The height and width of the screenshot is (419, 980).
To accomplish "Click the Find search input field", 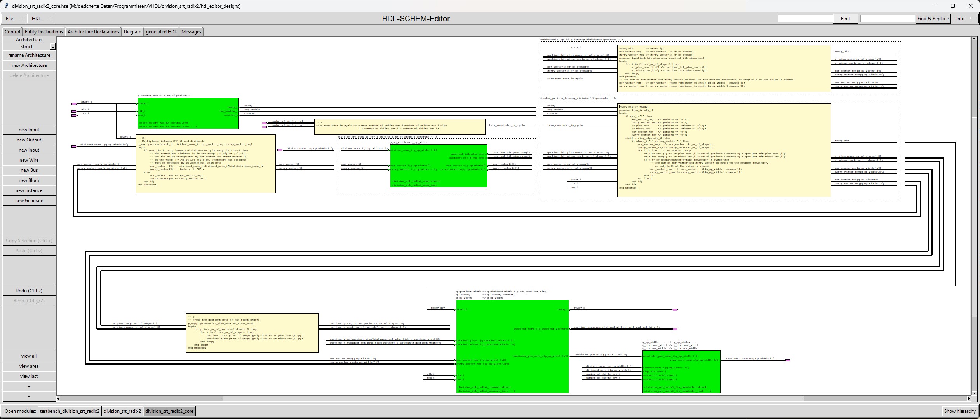I will pos(805,19).
